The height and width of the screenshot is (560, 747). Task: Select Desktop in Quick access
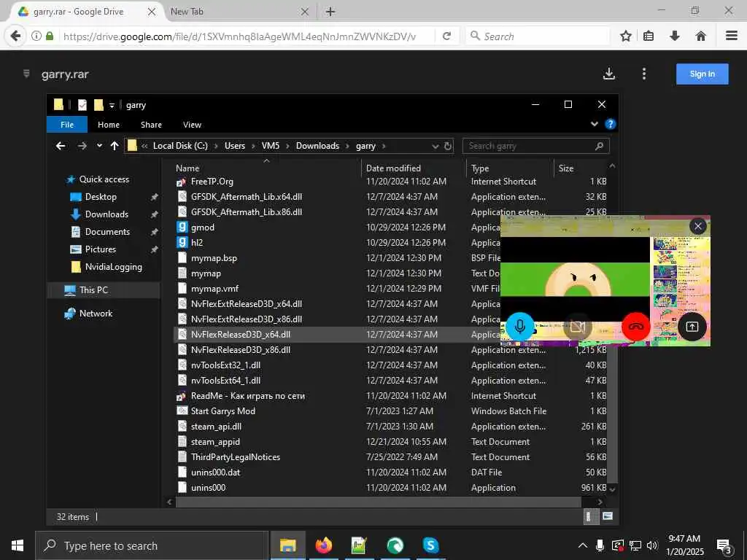101,197
